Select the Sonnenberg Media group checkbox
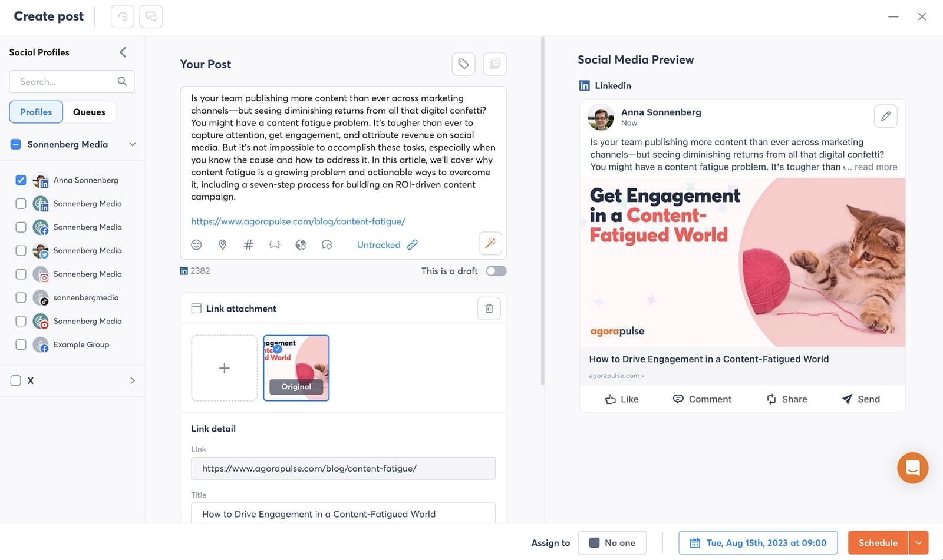 pos(16,144)
